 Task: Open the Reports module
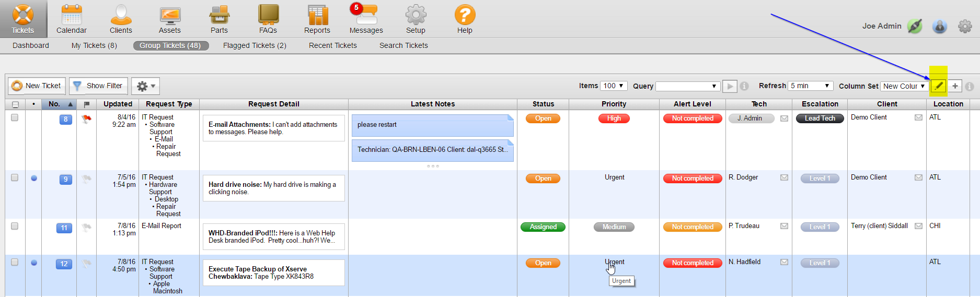pos(317,19)
